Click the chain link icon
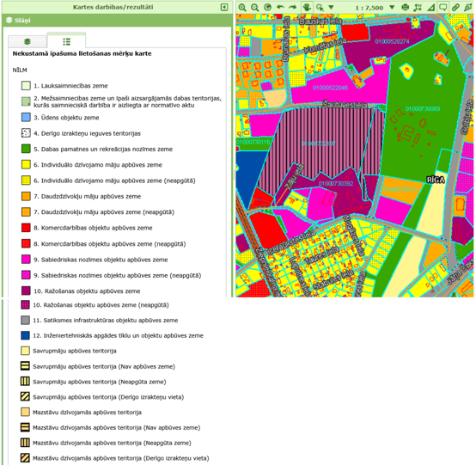Image resolution: width=476 pixels, height=465 pixels. (455, 7)
